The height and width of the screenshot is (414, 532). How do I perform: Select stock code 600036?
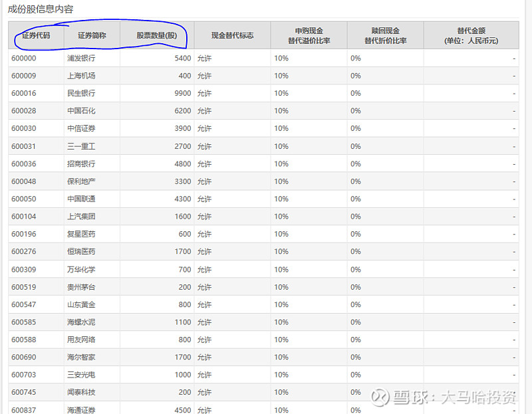pos(24,164)
